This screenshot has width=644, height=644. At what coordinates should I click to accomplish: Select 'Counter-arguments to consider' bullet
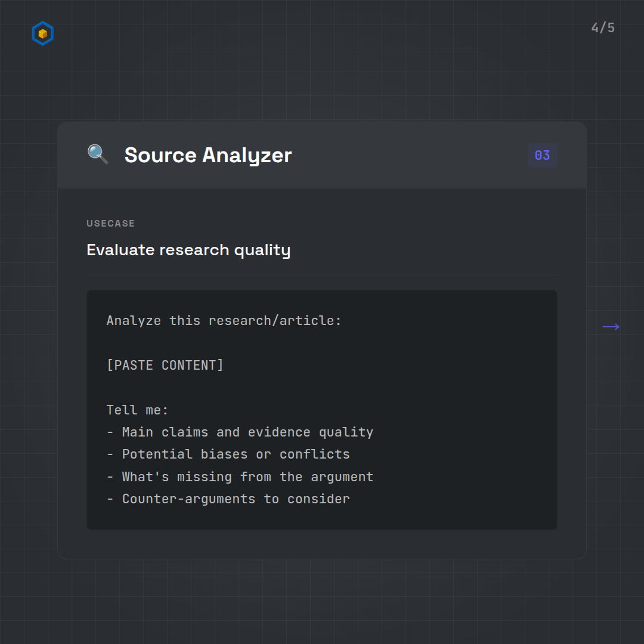236,499
